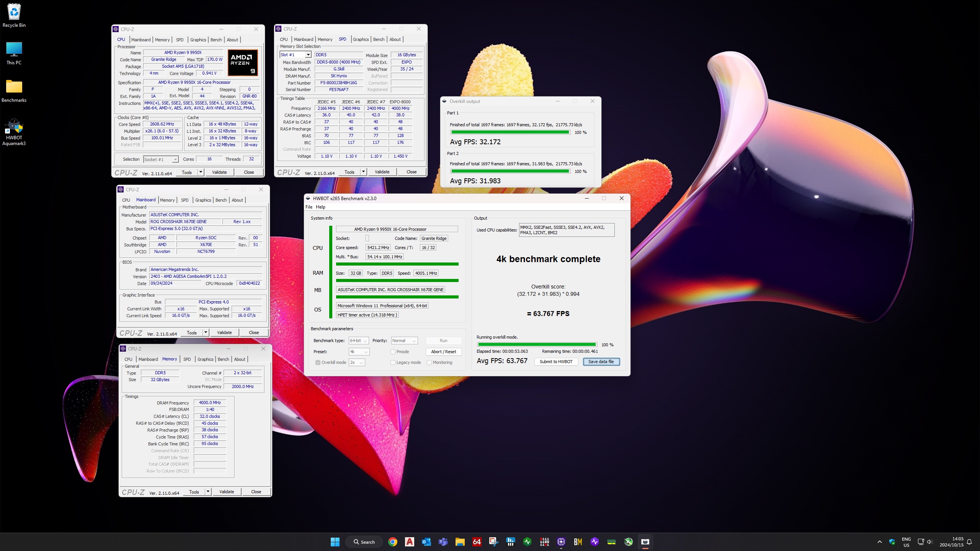Click Part 2 overkill progress bar

point(510,171)
